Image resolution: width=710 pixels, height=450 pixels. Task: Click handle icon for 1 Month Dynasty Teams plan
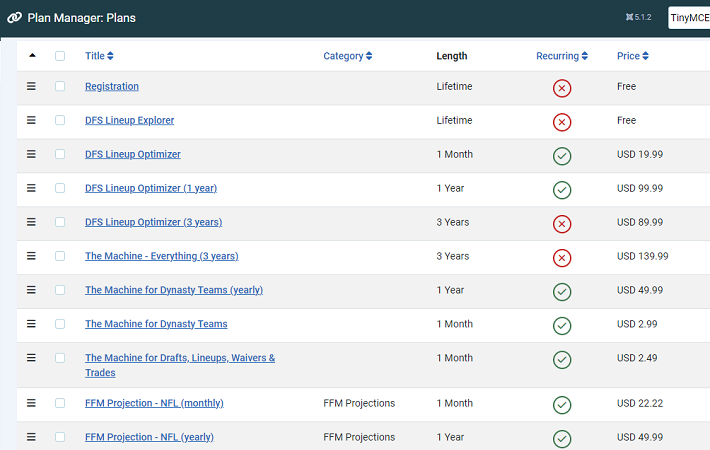tap(31, 324)
